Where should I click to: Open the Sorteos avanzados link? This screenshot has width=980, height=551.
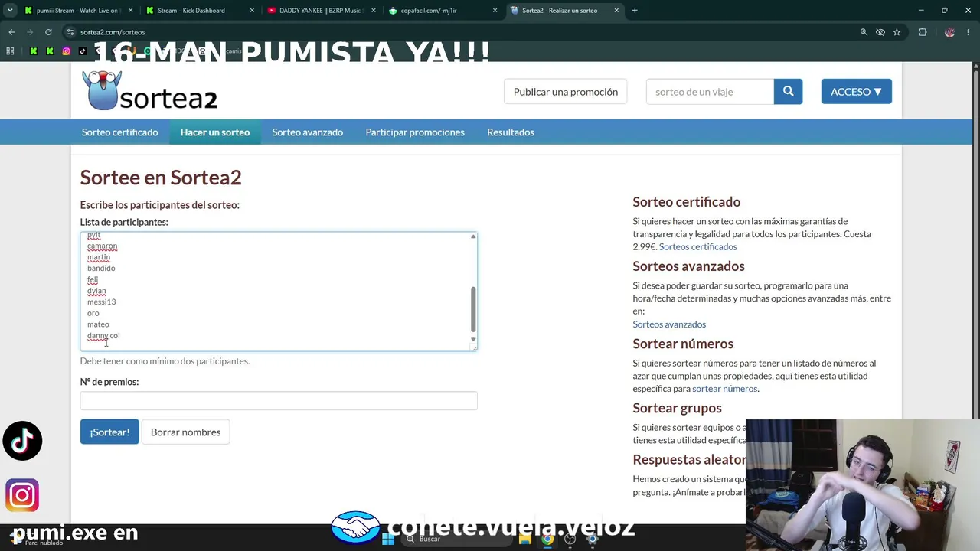click(669, 324)
